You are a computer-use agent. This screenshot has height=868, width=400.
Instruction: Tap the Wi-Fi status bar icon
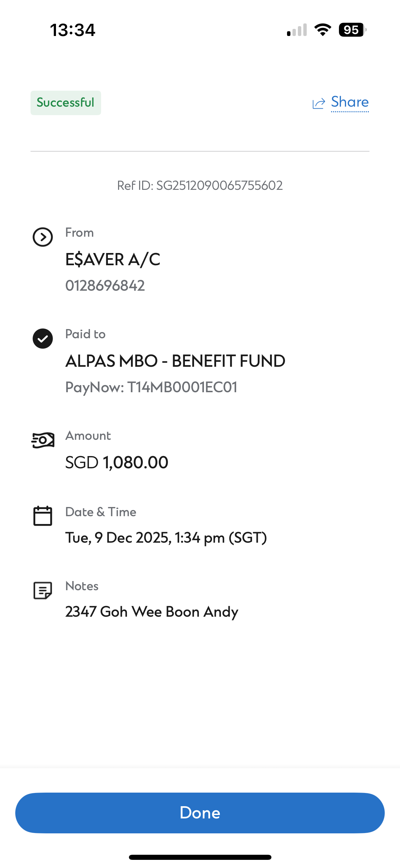[x=323, y=30]
